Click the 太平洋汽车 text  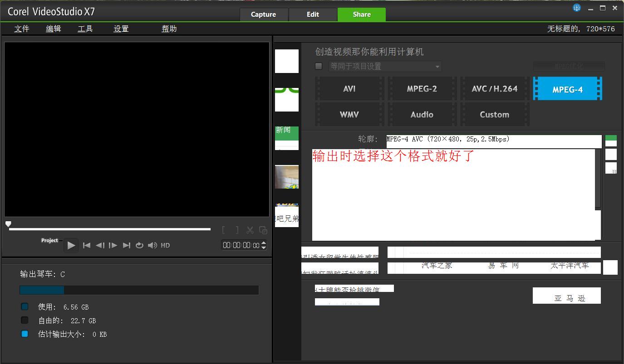pos(570,266)
